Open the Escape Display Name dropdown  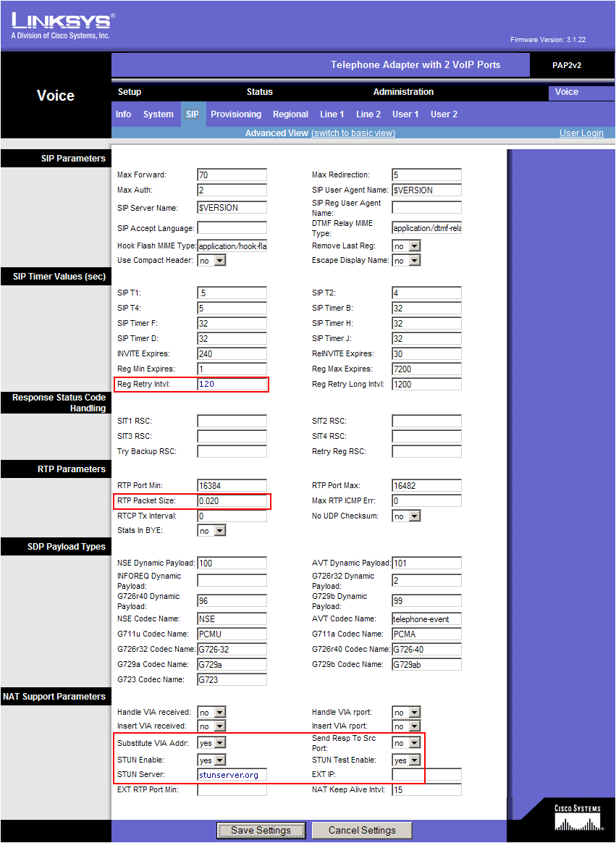(x=406, y=261)
